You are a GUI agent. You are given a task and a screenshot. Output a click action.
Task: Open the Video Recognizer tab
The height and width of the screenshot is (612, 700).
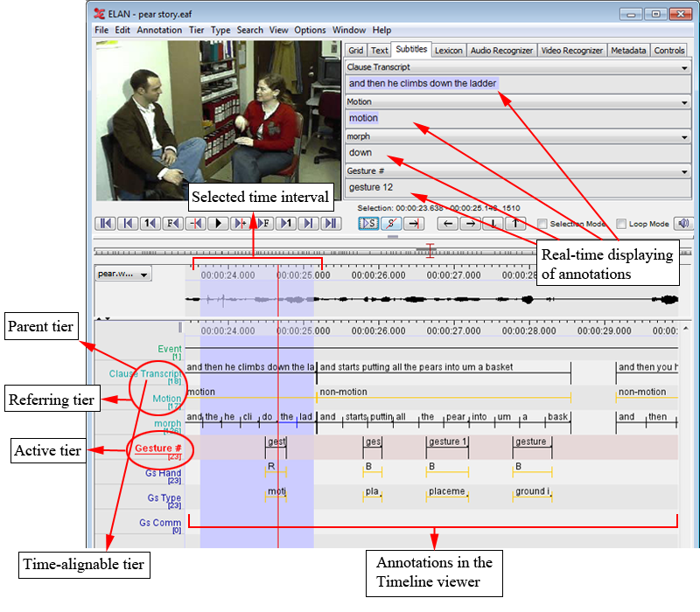tap(572, 51)
